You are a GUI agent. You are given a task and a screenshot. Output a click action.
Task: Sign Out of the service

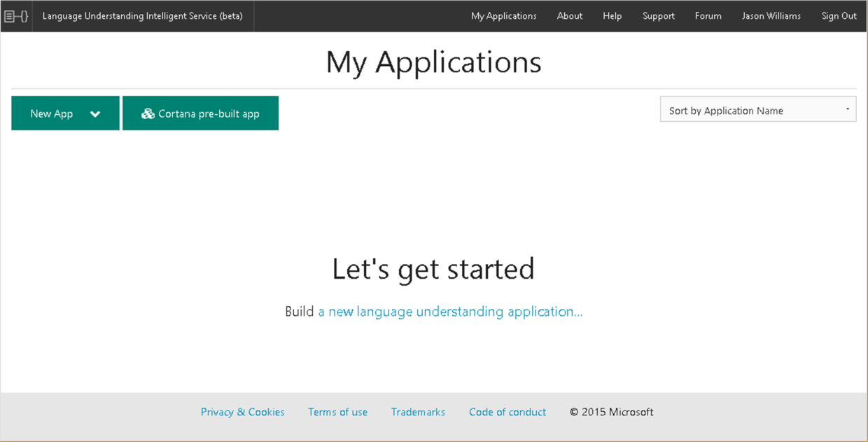[839, 16]
